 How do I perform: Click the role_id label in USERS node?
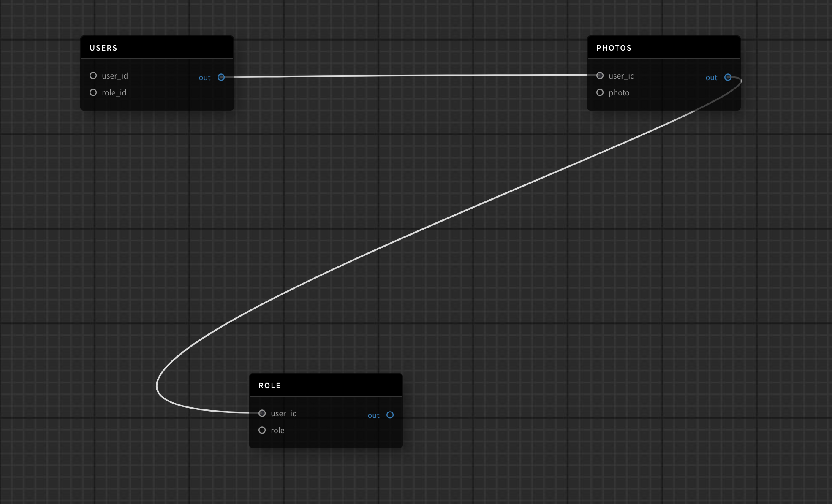(114, 92)
